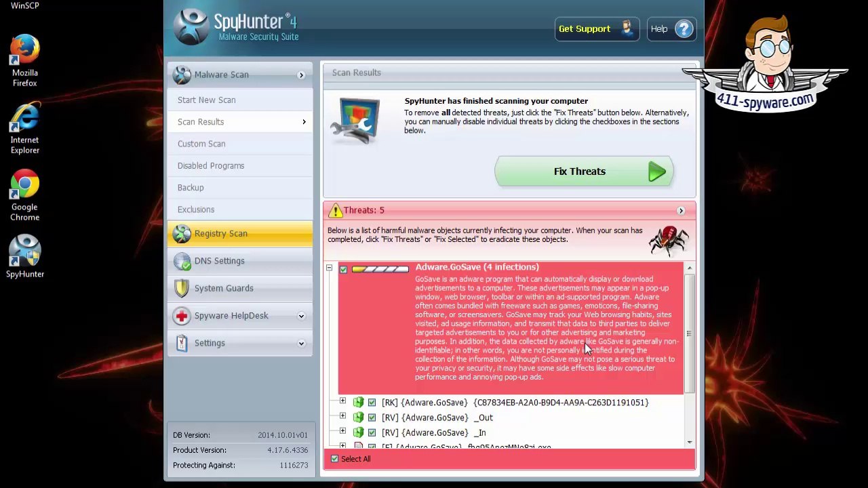Click the SpyHunter 4 logo in header
868x488 pixels.
[x=236, y=27]
